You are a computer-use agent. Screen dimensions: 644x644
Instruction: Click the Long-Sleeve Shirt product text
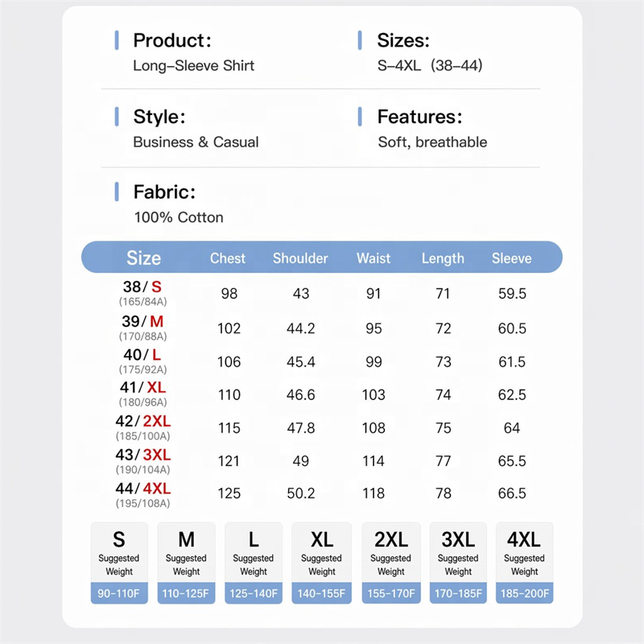pos(193,66)
